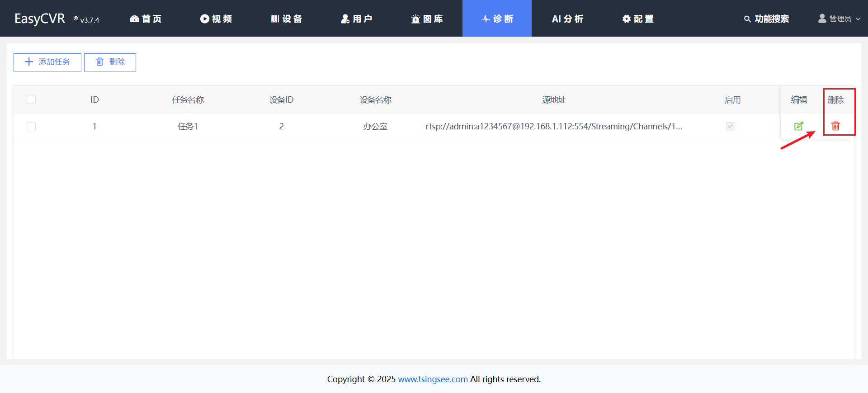This screenshot has height=393, width=868.
Task: Expand the 管理员 account dropdown arrow
Action: (858, 19)
